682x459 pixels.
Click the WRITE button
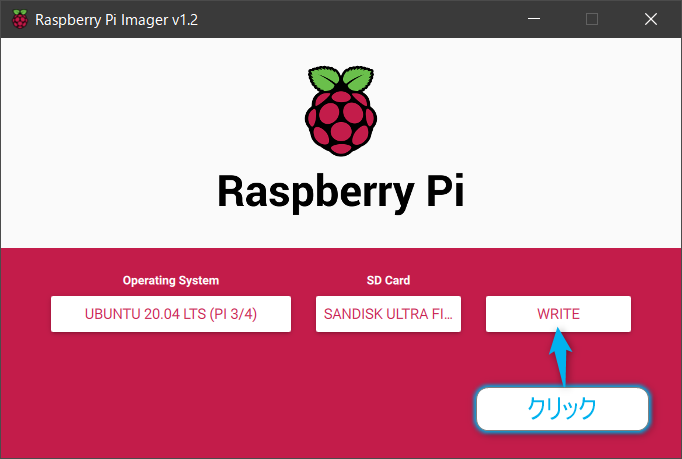click(558, 314)
